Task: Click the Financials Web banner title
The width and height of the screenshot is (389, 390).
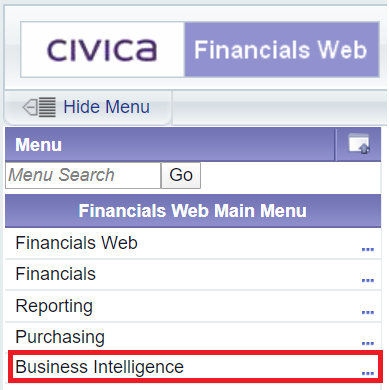Action: click(281, 50)
